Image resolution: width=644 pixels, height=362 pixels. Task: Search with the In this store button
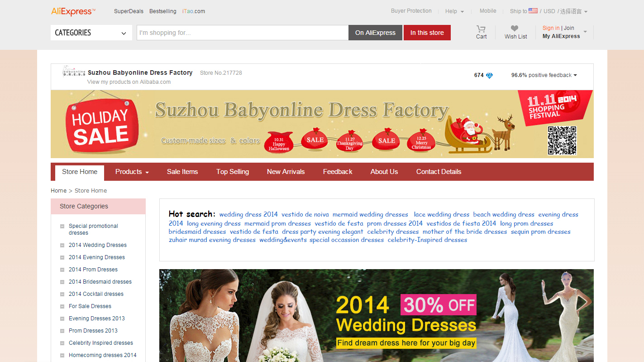tap(427, 33)
